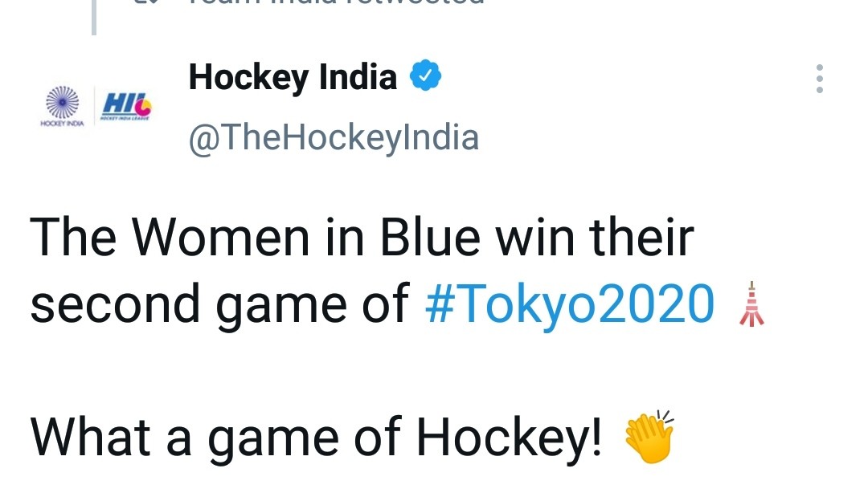Click the small league caption under HIL

pyautogui.click(x=124, y=117)
